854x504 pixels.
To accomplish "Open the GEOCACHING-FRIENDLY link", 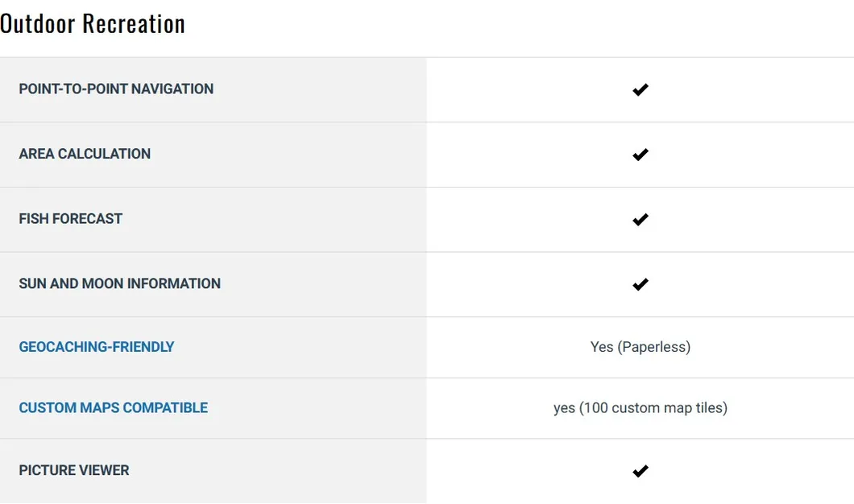I will click(97, 347).
